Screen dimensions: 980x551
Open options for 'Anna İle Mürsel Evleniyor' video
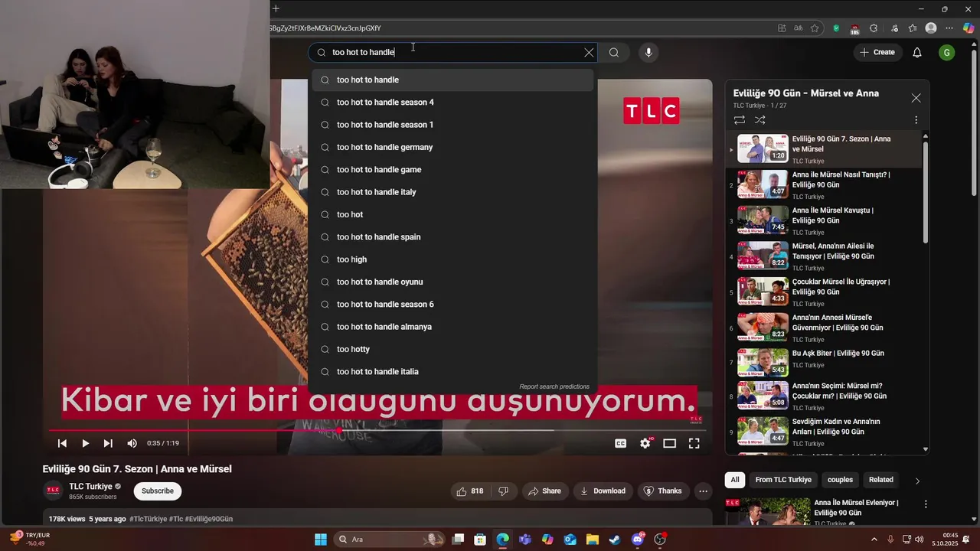pos(926,504)
